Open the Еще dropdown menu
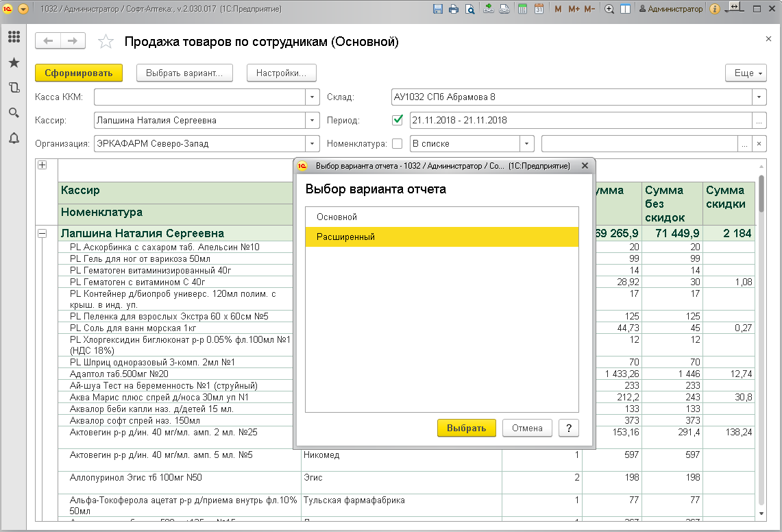 746,73
